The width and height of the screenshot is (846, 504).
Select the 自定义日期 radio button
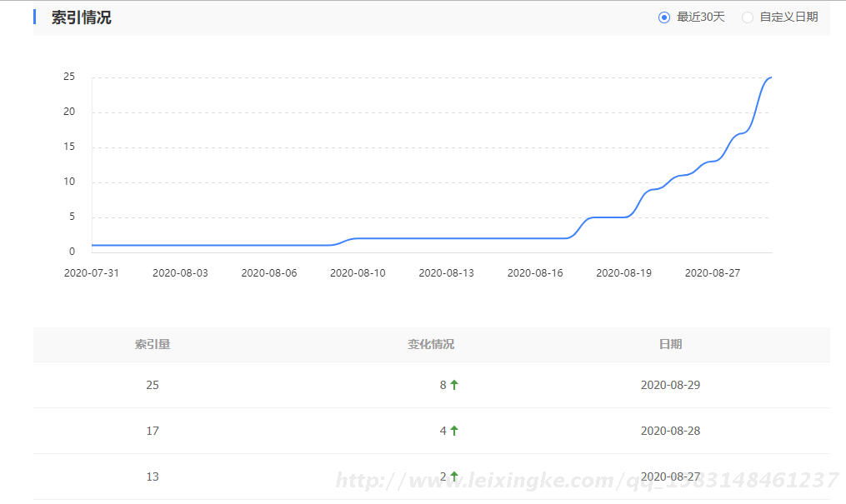pos(748,17)
